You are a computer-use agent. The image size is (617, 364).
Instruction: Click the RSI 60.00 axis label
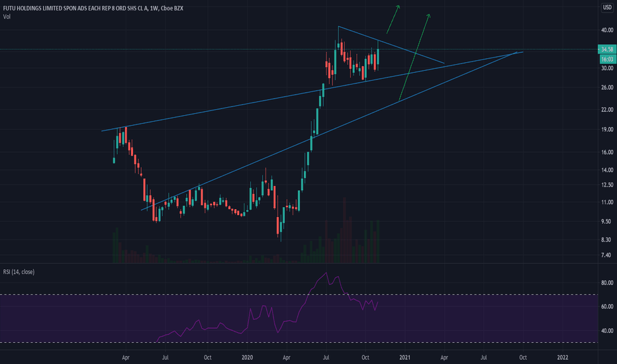[607, 306]
